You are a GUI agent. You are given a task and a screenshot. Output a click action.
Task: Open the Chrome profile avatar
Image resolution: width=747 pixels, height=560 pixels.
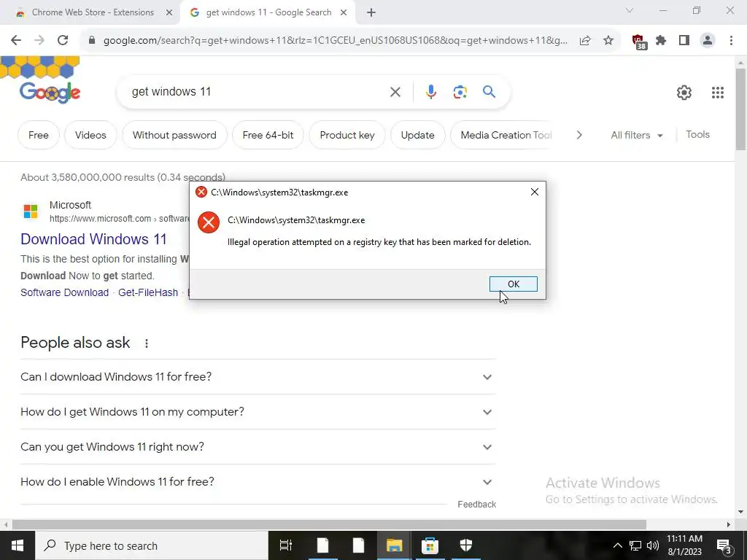708,41
